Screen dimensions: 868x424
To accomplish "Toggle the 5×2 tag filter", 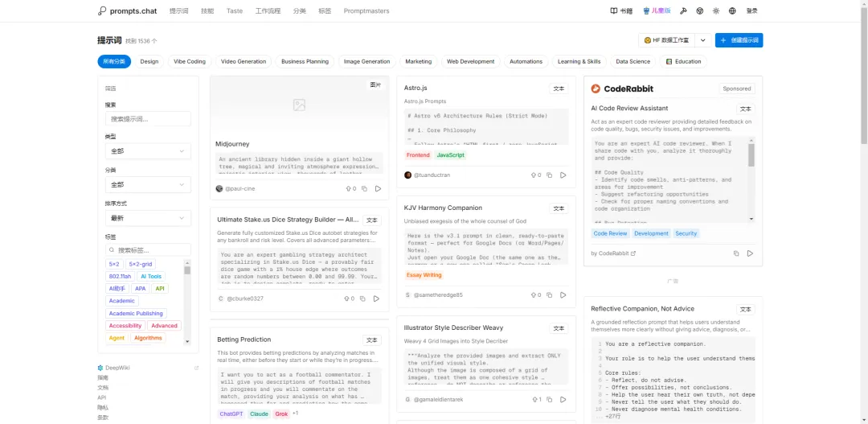I will pos(114,265).
